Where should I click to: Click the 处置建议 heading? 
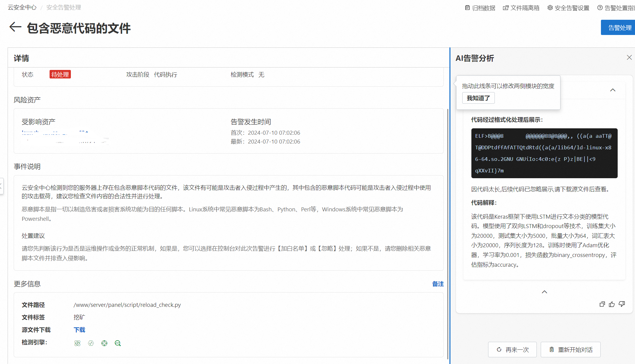[33, 236]
